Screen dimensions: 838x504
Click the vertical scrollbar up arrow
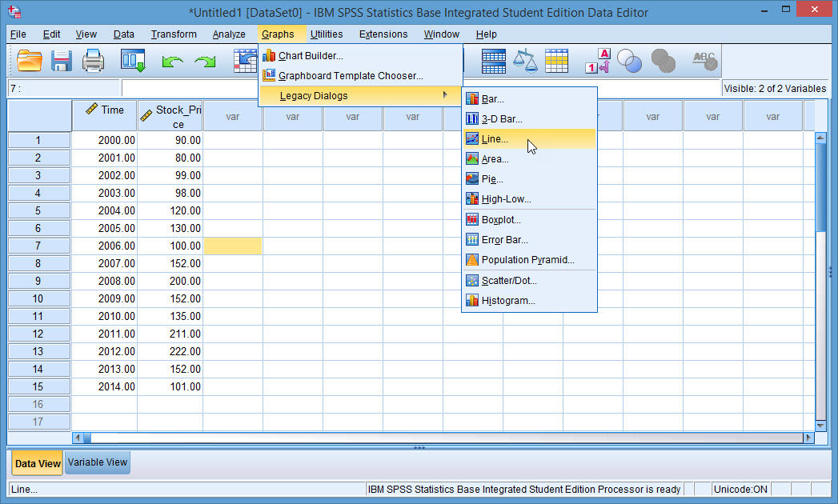tap(821, 138)
